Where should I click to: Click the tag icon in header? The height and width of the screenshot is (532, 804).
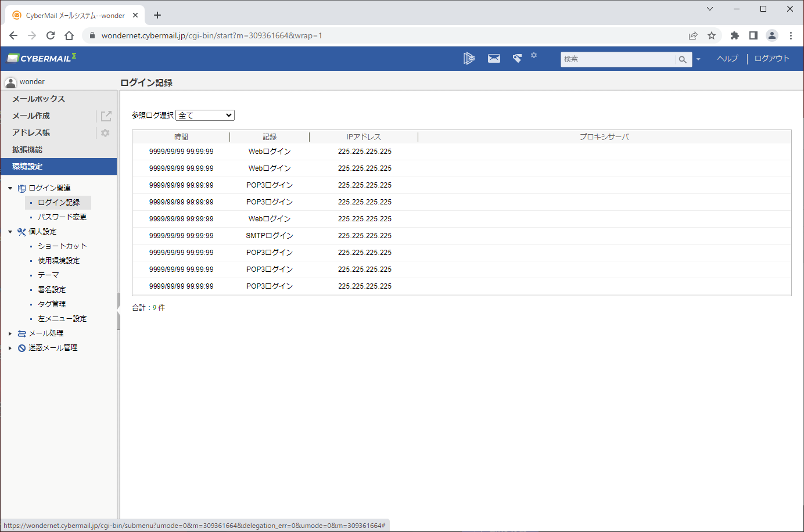(x=517, y=58)
